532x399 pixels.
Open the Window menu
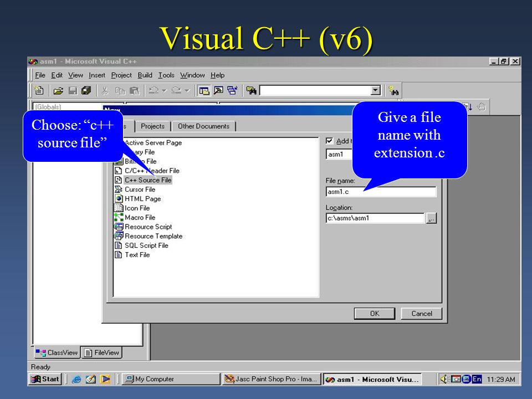tap(192, 75)
